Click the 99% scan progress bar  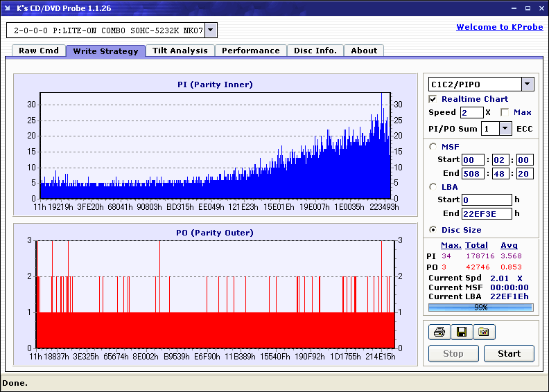pos(480,307)
